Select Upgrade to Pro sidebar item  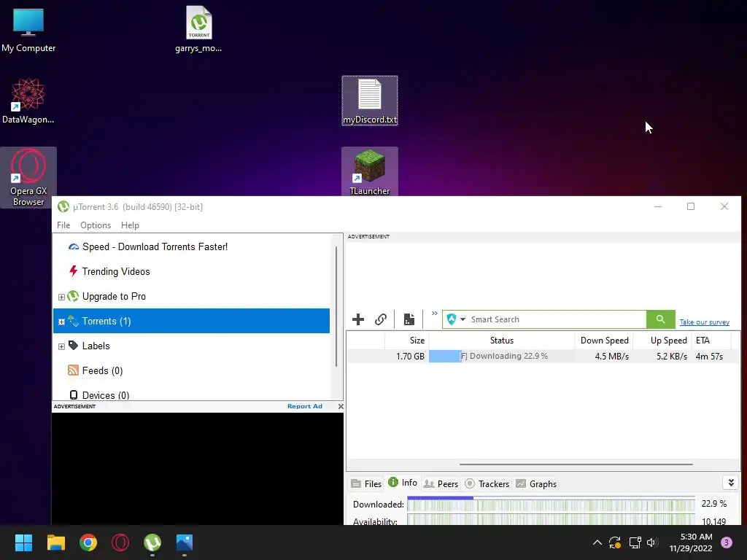114,296
